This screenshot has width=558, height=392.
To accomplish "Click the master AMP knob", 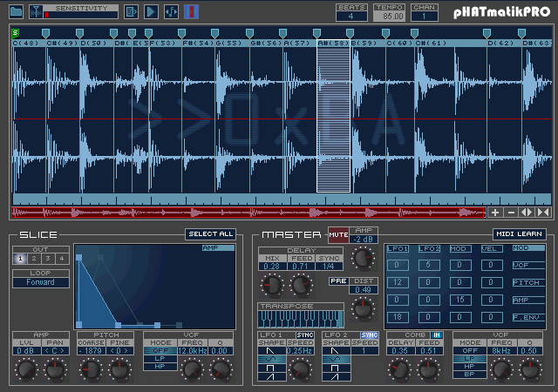I will click(x=363, y=258).
